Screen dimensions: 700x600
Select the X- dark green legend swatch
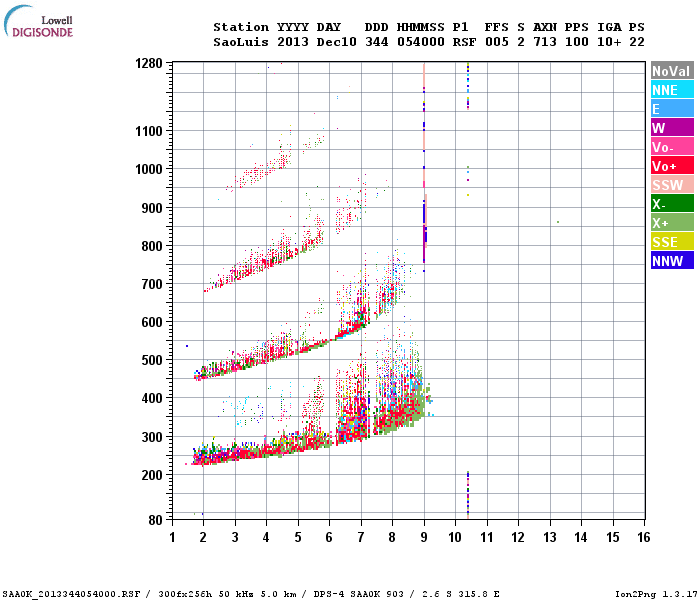pyautogui.click(x=672, y=204)
